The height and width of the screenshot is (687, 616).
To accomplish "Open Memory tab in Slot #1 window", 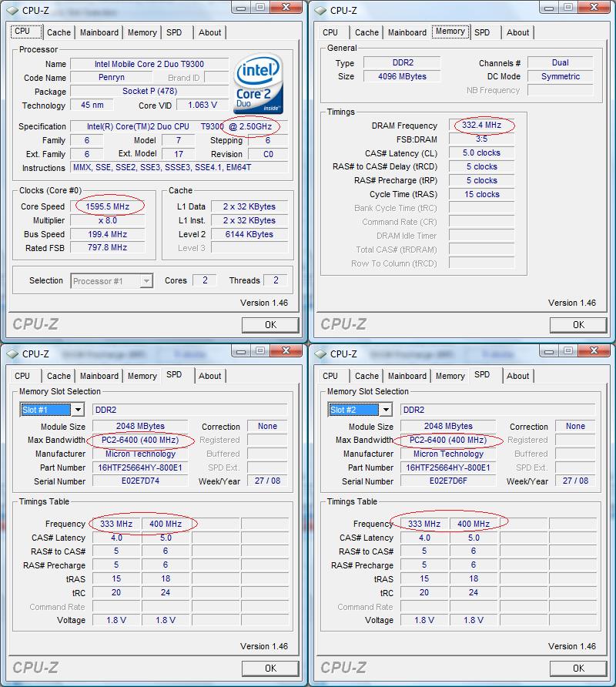I will pos(142,376).
